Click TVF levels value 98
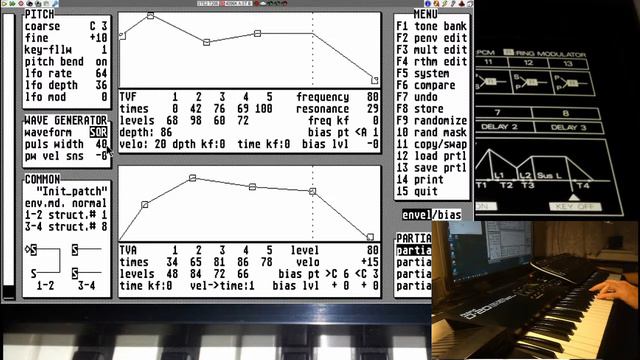Screen dimensions: 640x360 coord(196,121)
